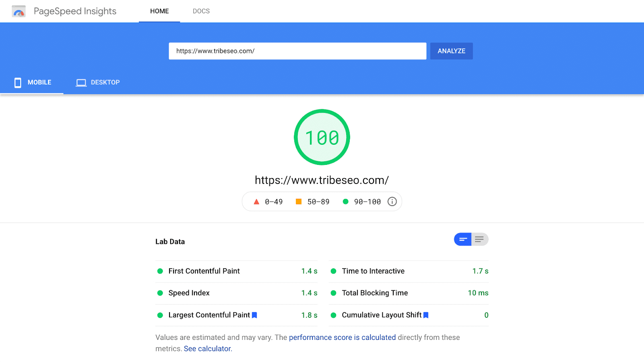The height and width of the screenshot is (362, 644).
Task: Click the green 100 score circle
Action: (322, 137)
